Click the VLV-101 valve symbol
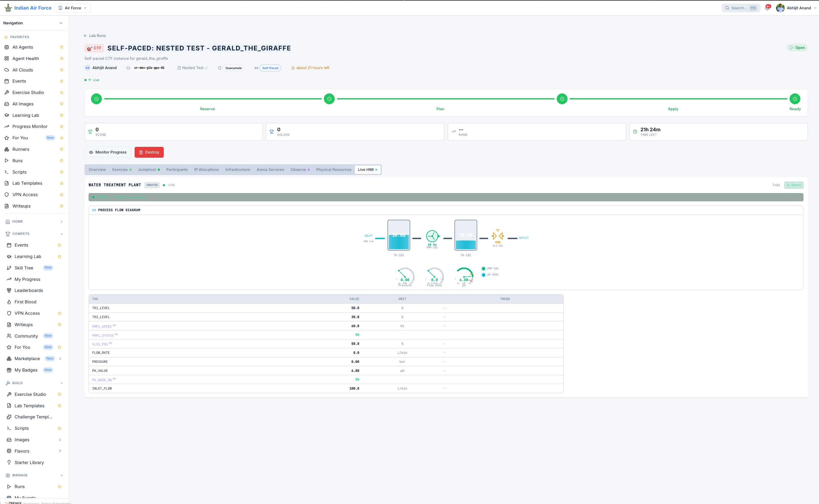This screenshot has width=819, height=504. click(x=498, y=236)
